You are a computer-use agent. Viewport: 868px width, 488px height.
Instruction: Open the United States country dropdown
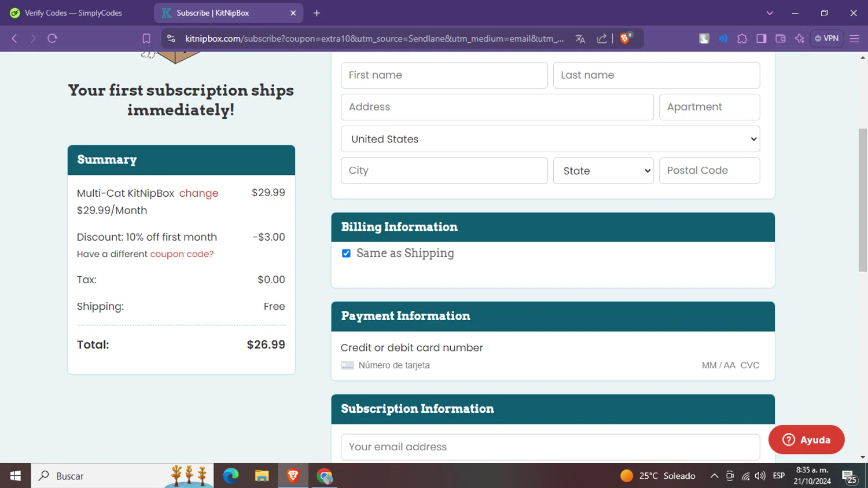(x=550, y=139)
